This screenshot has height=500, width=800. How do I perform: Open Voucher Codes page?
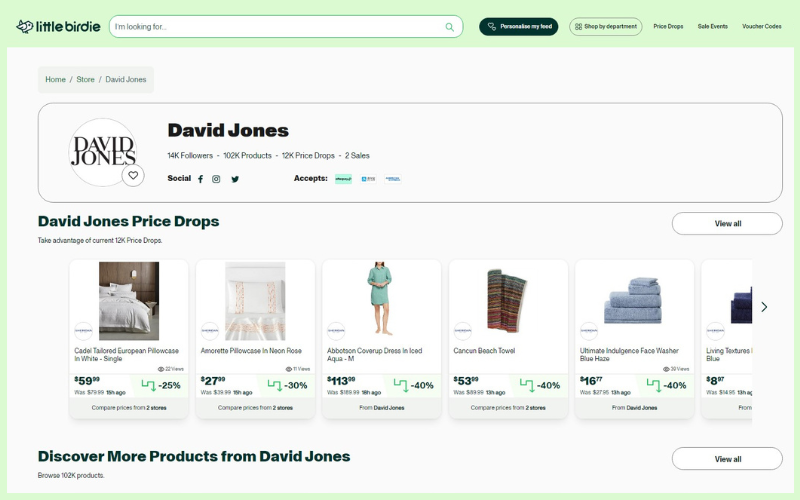pos(761,27)
